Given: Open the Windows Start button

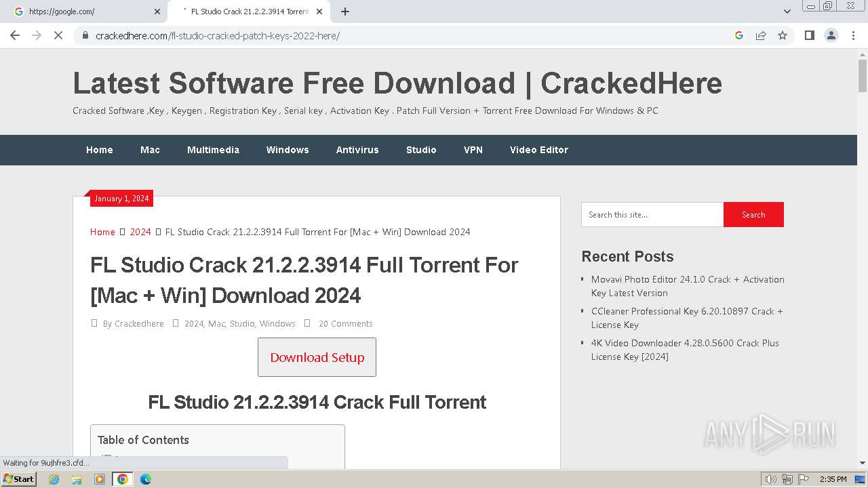Looking at the screenshot, I should [x=18, y=479].
